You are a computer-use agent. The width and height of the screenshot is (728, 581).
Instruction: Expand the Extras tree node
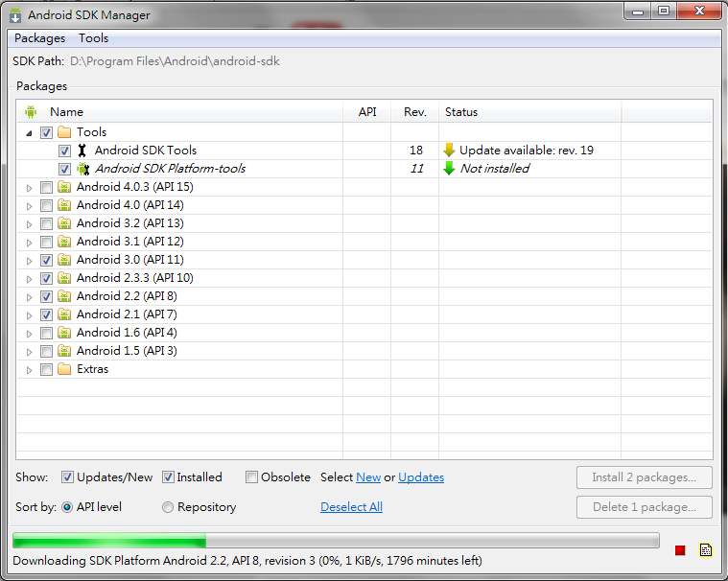[x=29, y=369]
